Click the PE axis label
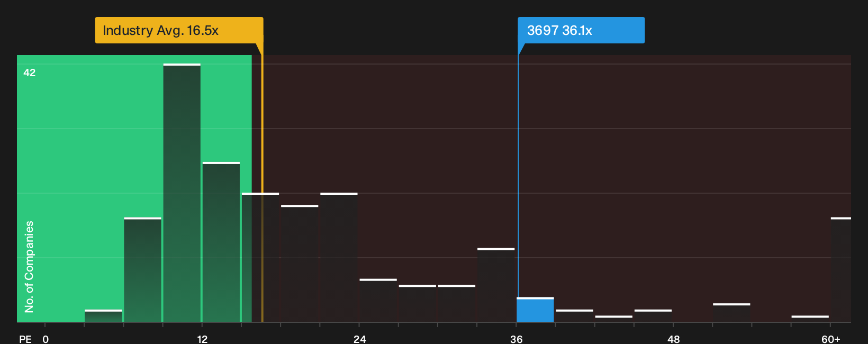Viewport: 868px width, 344px height. [x=25, y=339]
